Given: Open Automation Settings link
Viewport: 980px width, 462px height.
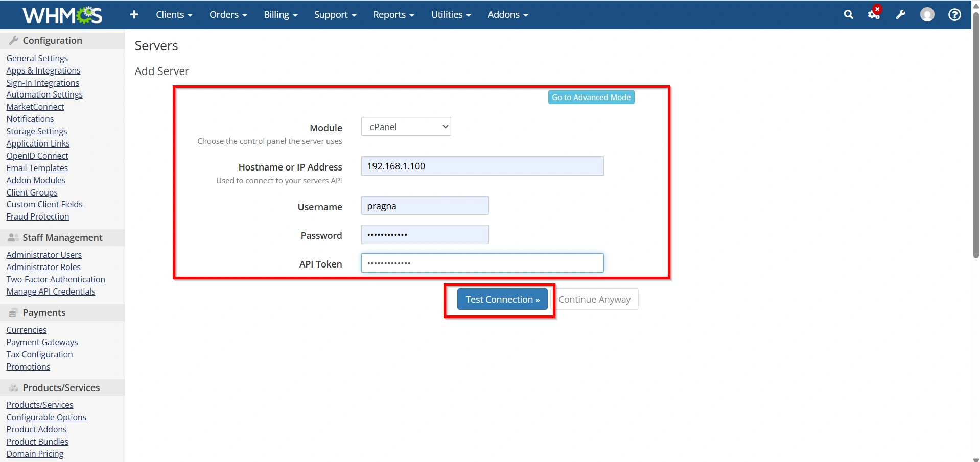Looking at the screenshot, I should pos(44,94).
